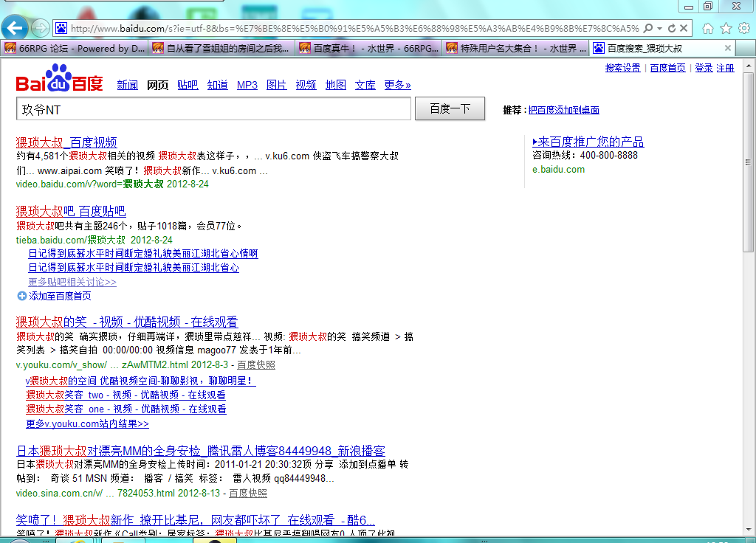This screenshot has width=756, height=543.
Task: Open the 贴吧 search category
Action: (x=188, y=86)
